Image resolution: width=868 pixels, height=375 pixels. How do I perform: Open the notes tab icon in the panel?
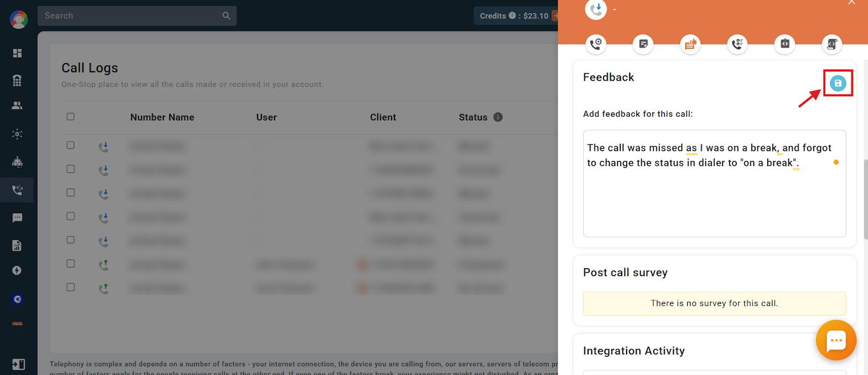[643, 43]
